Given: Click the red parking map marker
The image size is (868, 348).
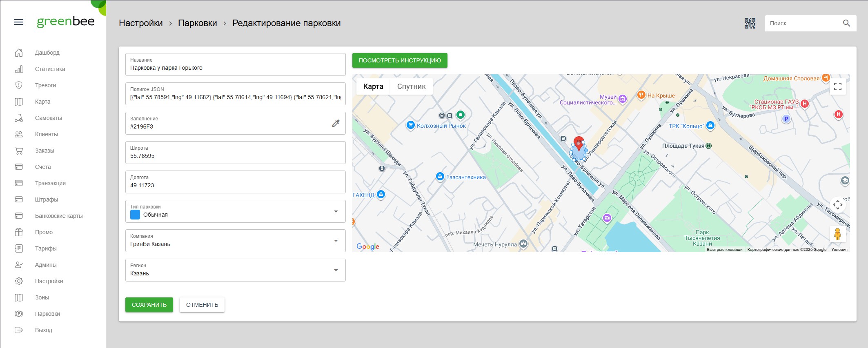Looking at the screenshot, I should (x=579, y=143).
